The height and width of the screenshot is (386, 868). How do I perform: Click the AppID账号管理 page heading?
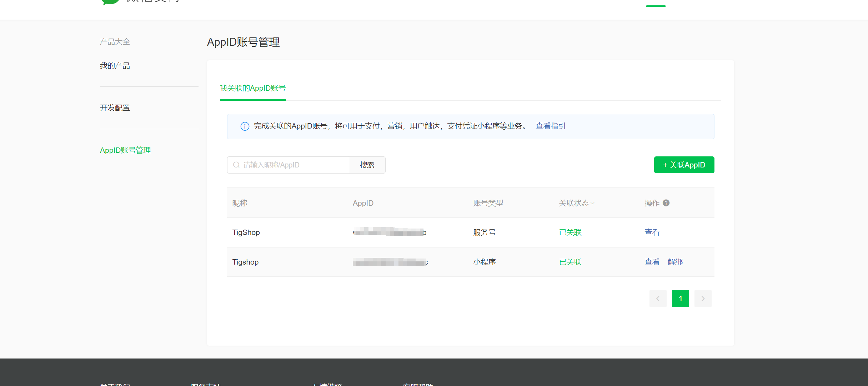coord(244,42)
